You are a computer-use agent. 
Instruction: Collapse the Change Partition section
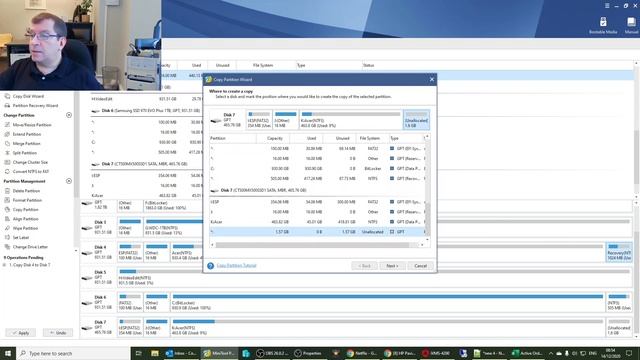(69, 116)
